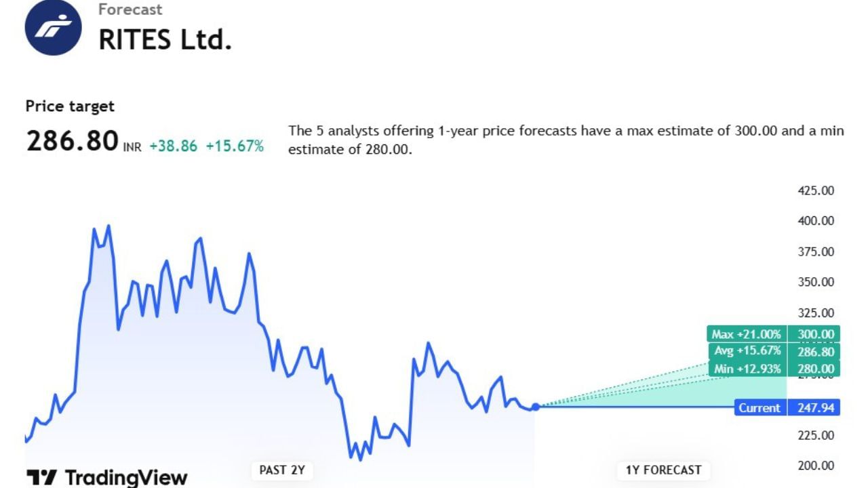Click the 425.00 price axis label
The height and width of the screenshot is (488, 868).
tap(816, 190)
